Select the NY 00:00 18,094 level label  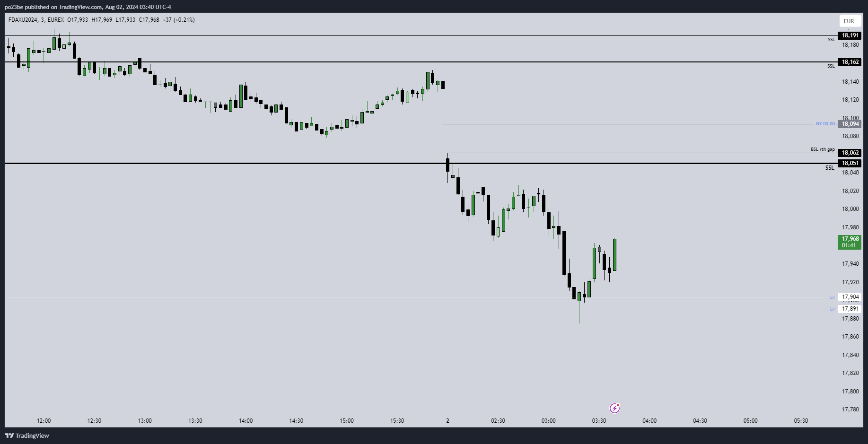pos(850,124)
